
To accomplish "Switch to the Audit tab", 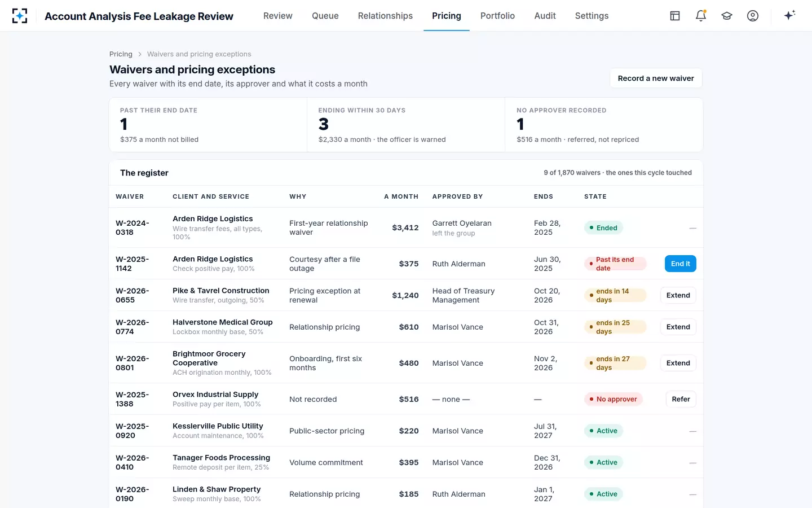I will tap(545, 16).
